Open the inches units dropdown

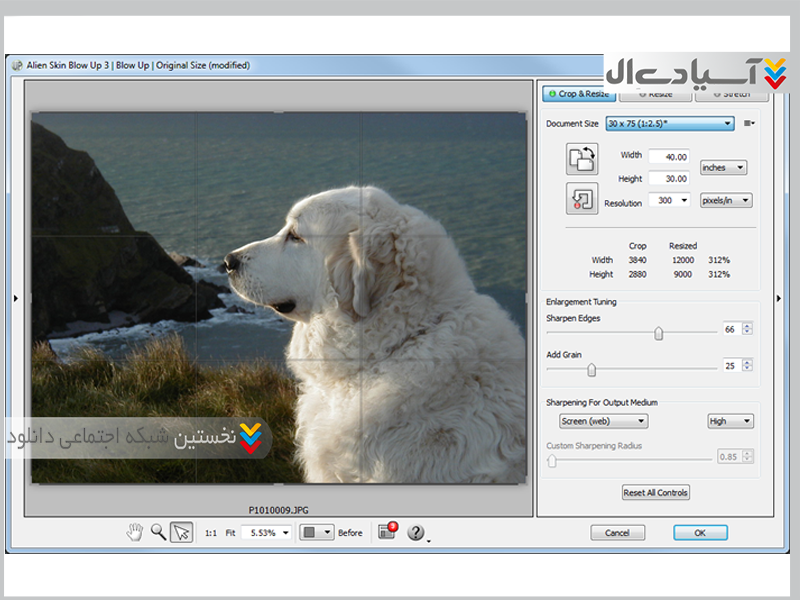(x=724, y=168)
